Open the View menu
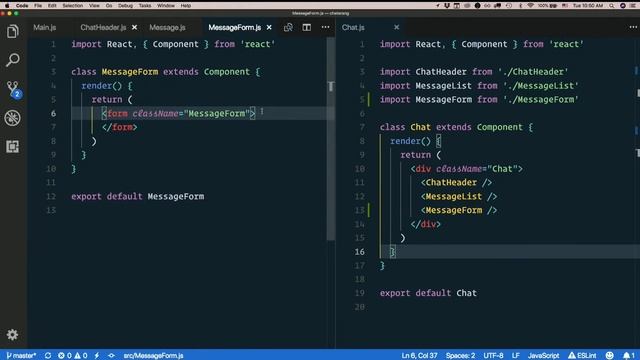 pyautogui.click(x=94, y=6)
